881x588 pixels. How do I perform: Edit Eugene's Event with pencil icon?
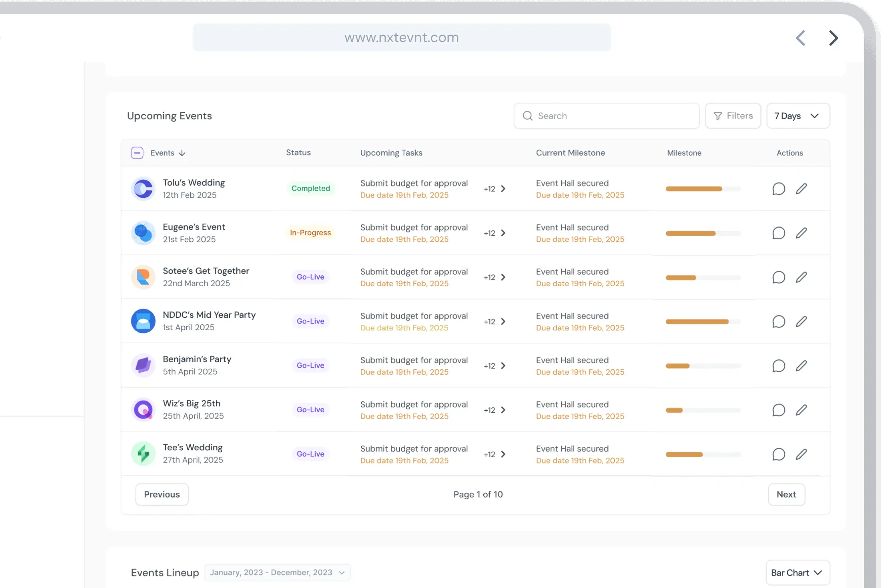pos(801,233)
